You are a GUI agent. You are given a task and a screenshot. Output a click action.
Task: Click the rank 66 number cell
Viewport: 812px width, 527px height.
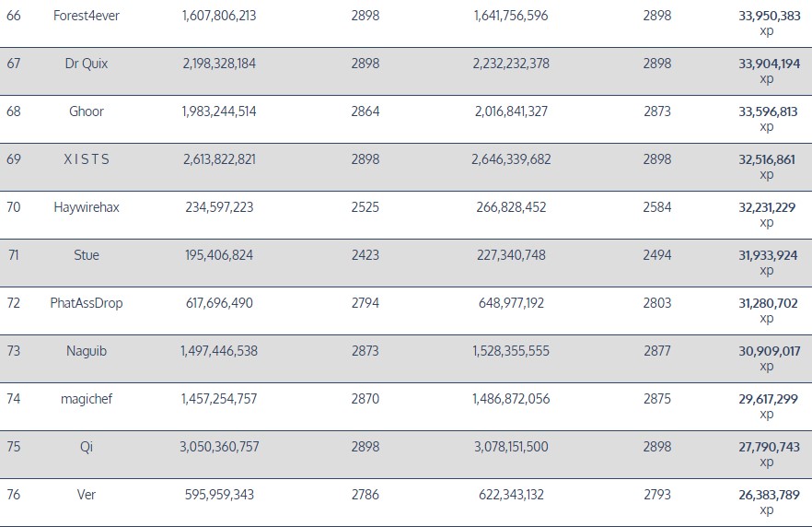coord(14,16)
